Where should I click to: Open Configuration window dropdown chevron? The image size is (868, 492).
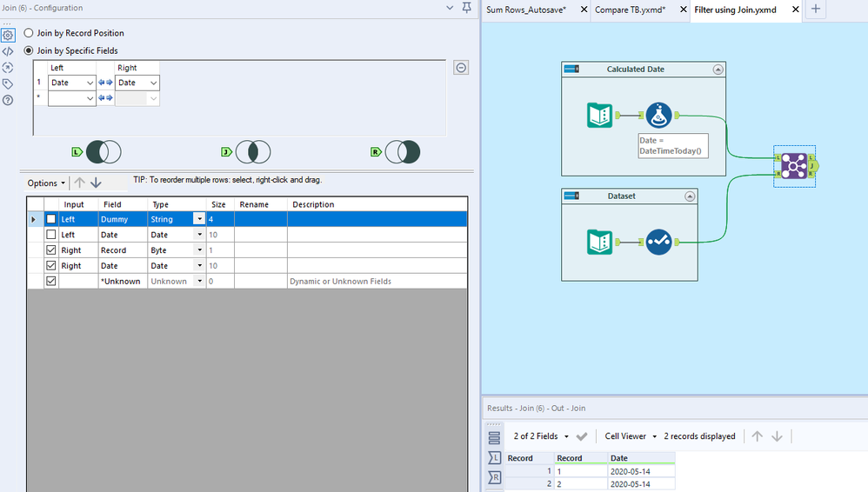point(450,8)
